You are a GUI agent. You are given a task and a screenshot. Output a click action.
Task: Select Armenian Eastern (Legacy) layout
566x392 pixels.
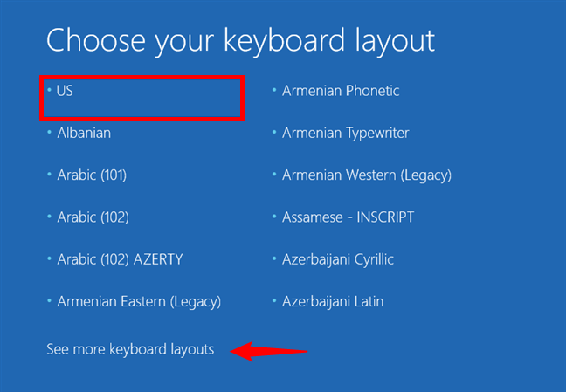(x=139, y=302)
